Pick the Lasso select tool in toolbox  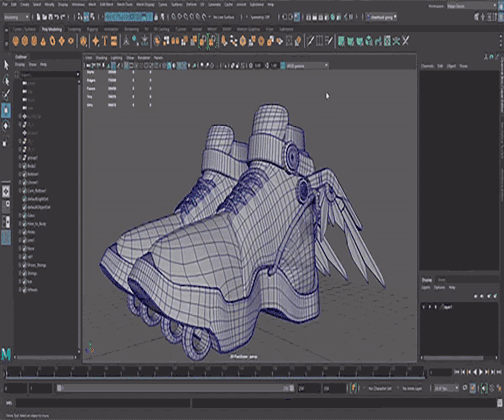tap(6, 80)
